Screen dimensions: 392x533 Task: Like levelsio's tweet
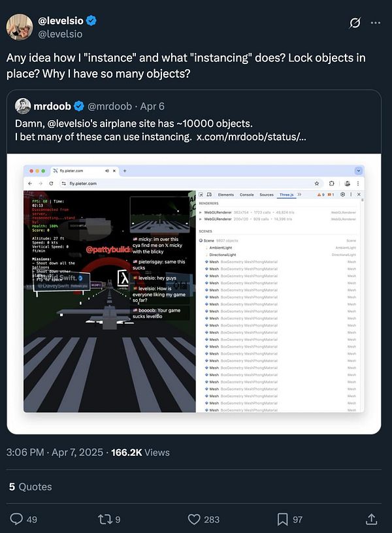(194, 519)
